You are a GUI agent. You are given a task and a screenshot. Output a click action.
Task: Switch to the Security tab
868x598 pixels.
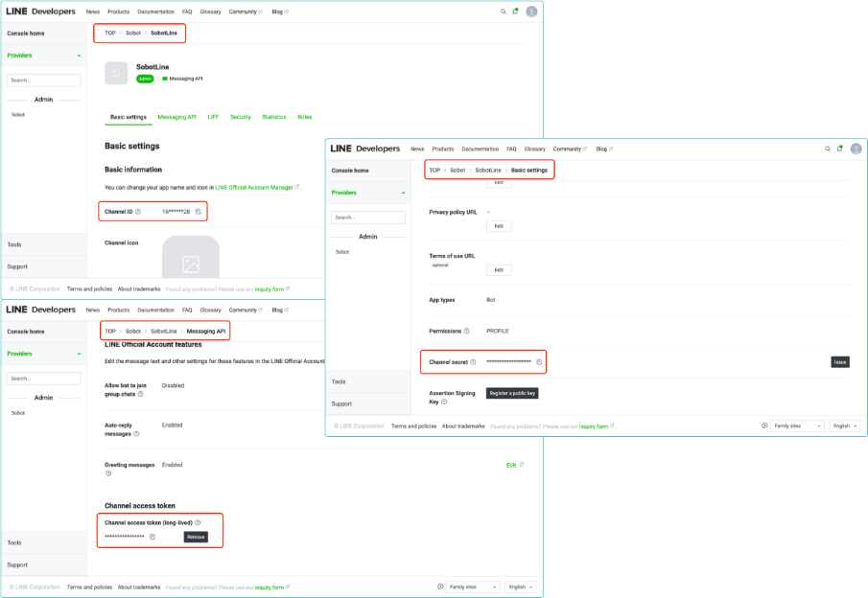[x=241, y=117]
